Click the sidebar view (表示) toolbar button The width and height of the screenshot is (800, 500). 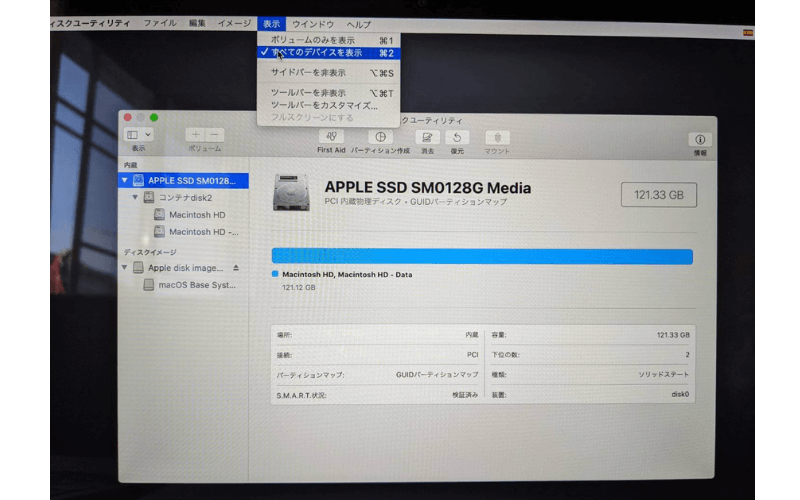pos(138,135)
